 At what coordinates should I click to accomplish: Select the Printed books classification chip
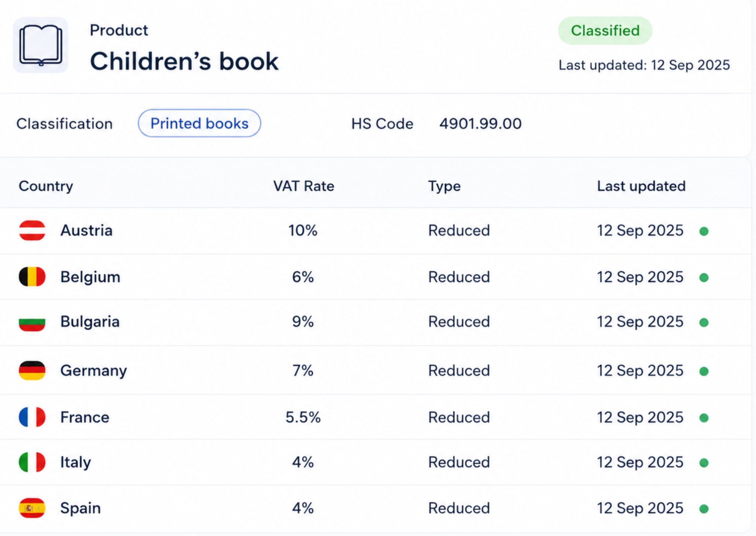click(199, 123)
